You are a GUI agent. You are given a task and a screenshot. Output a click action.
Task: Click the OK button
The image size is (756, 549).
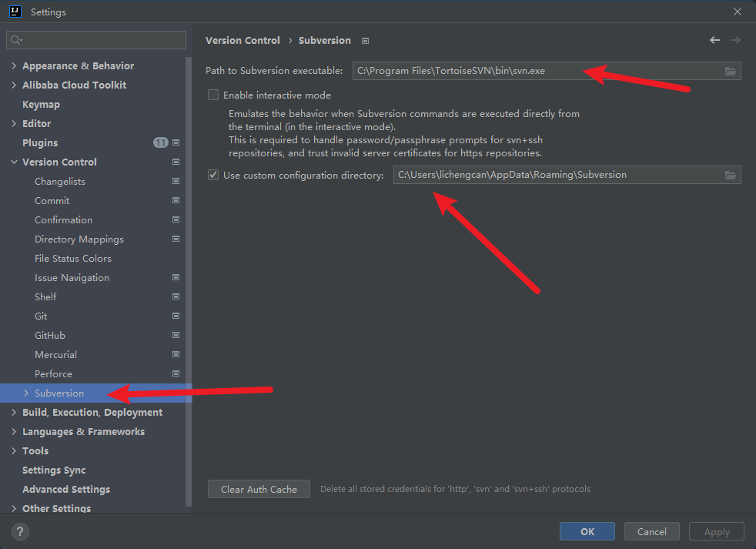(x=587, y=531)
